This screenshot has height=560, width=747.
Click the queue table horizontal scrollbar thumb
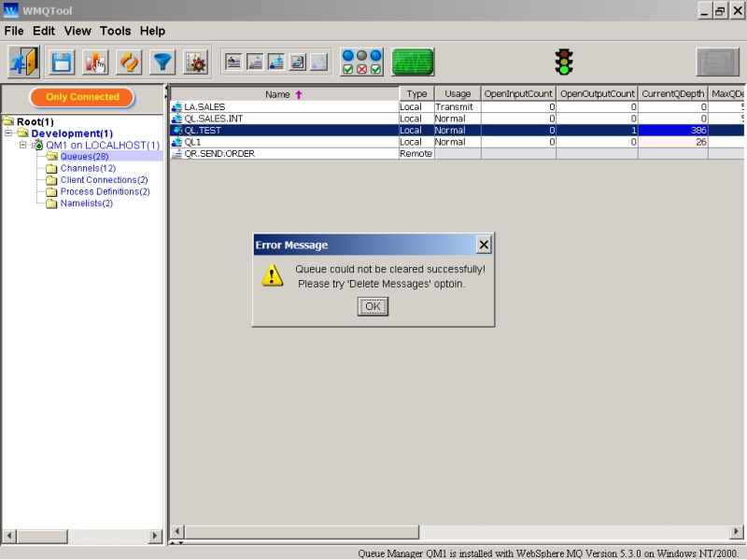pyautogui.click(x=302, y=531)
